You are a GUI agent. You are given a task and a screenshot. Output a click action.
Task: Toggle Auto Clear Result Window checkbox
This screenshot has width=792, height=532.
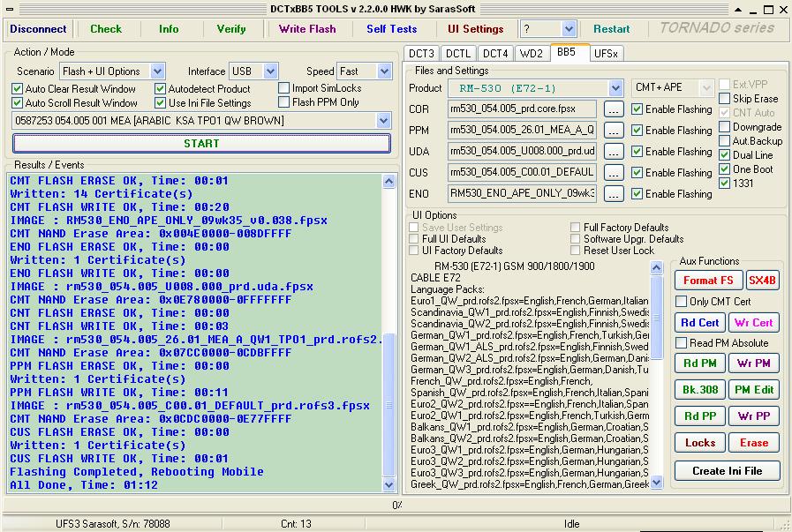(17, 89)
